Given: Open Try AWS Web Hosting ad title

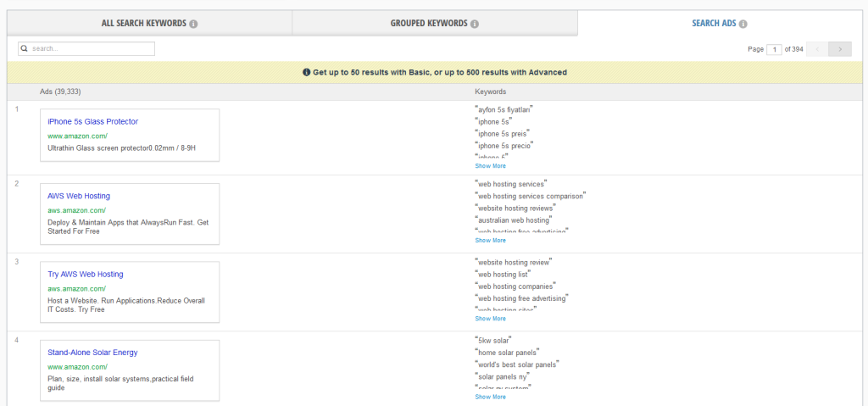Looking at the screenshot, I should pos(86,274).
